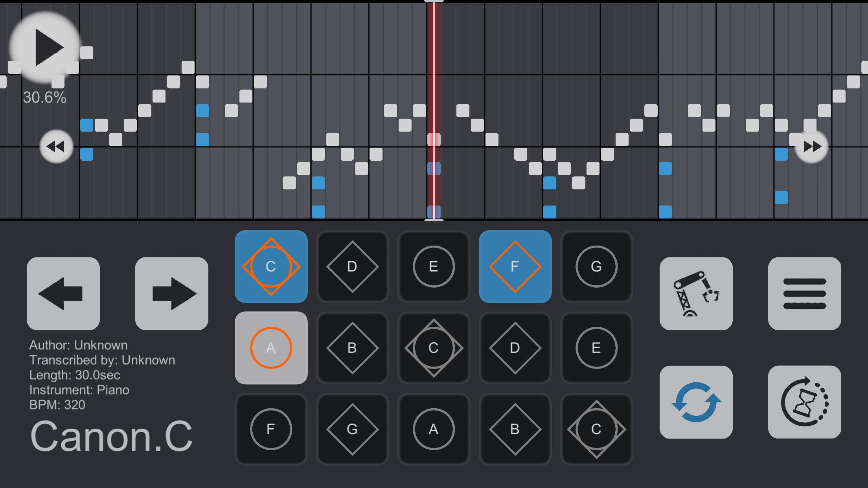
Task: Click the rewind double-arrow button
Action: (x=56, y=147)
